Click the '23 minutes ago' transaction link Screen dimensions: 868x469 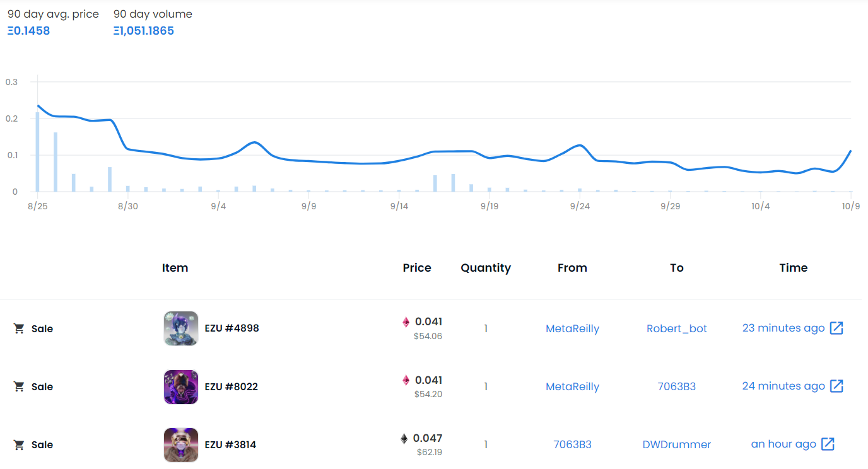[x=783, y=328]
